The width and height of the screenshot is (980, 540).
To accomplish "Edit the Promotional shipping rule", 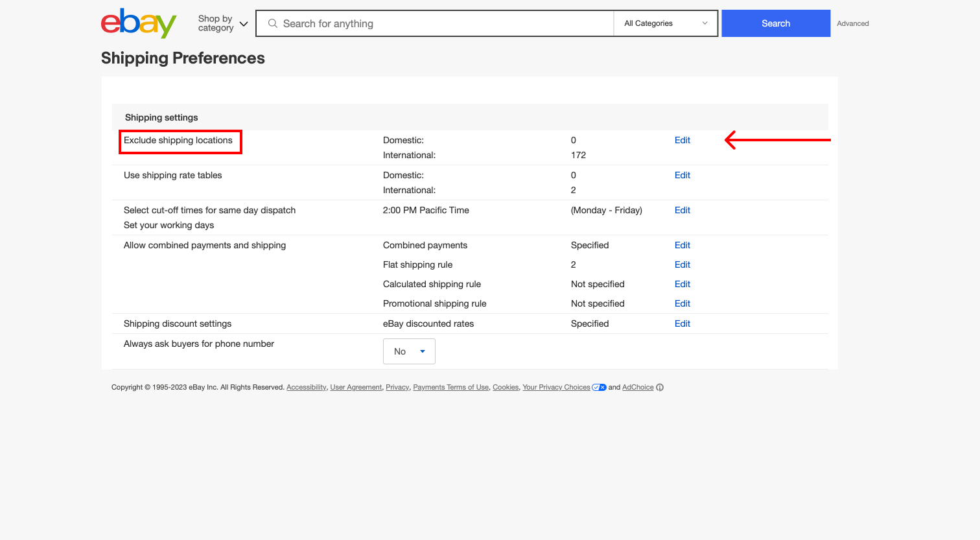I will [682, 303].
